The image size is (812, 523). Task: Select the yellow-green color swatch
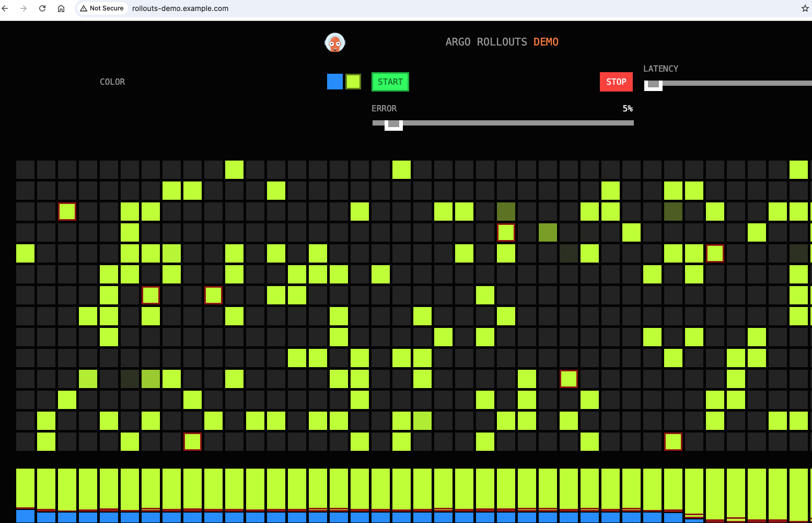coord(353,82)
